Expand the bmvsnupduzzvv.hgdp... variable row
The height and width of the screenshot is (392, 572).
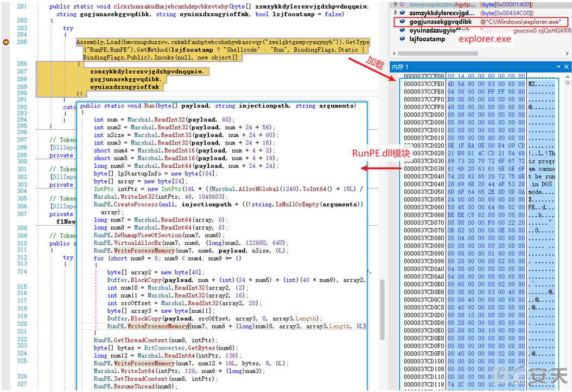(x=396, y=4)
